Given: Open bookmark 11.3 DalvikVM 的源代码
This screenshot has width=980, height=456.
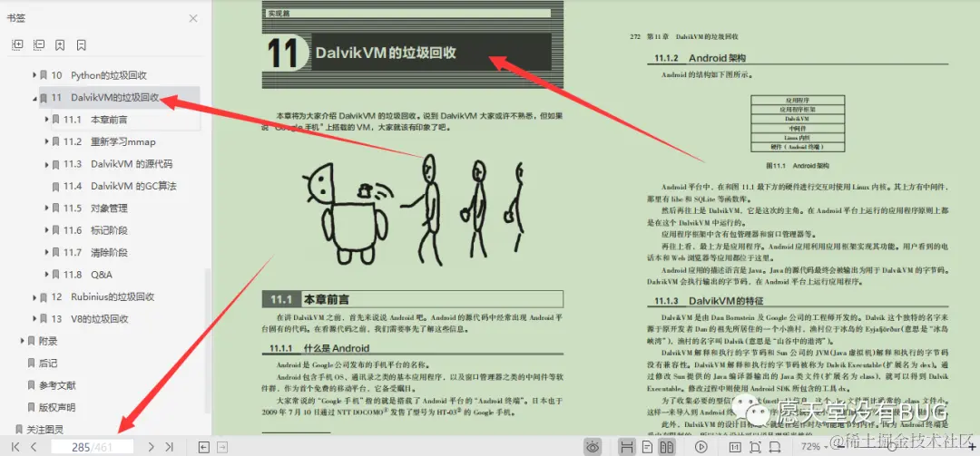Looking at the screenshot, I should click(x=118, y=164).
